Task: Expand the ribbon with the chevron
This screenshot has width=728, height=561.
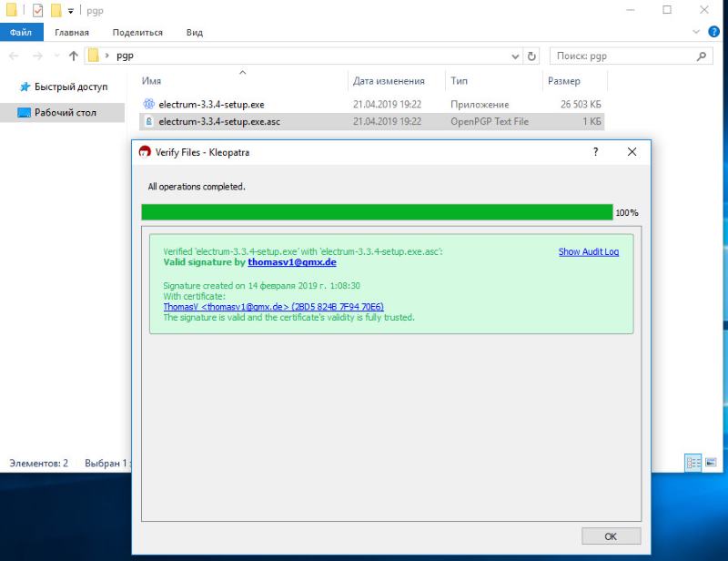Action: [x=695, y=32]
